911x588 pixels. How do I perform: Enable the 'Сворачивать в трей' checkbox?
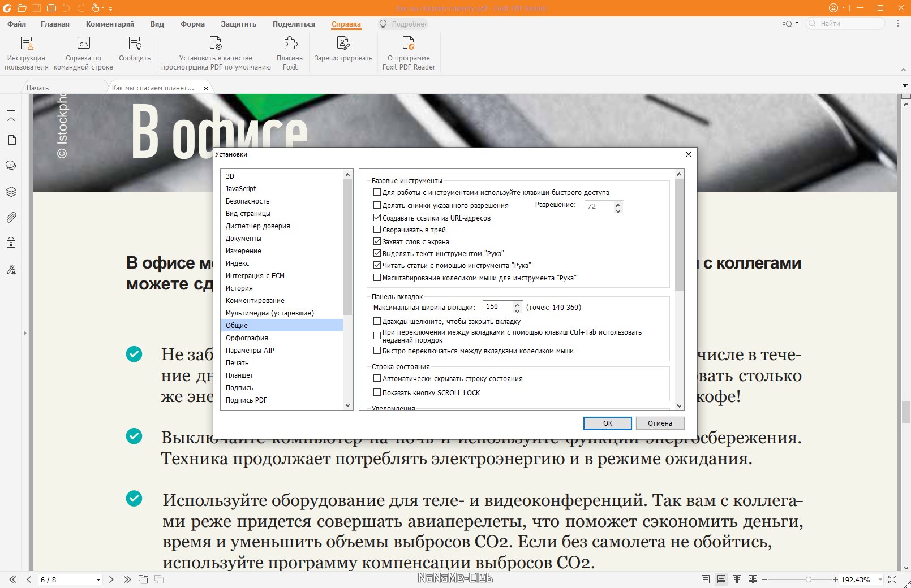click(377, 230)
